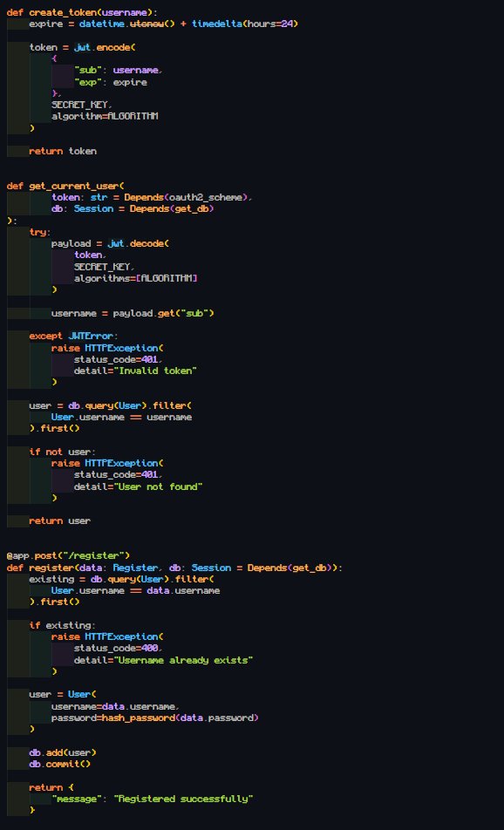The height and width of the screenshot is (830, 504).
Task: Click the 'return {' line
Action: [x=51, y=787]
